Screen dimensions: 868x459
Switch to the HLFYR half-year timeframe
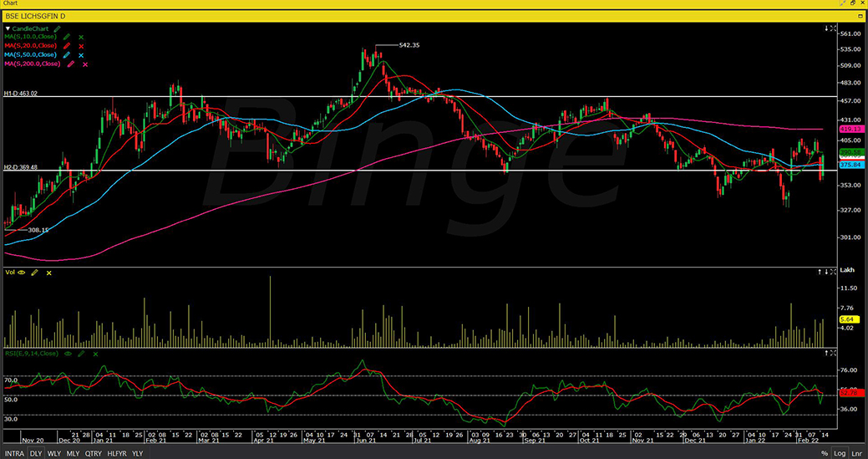coord(117,453)
